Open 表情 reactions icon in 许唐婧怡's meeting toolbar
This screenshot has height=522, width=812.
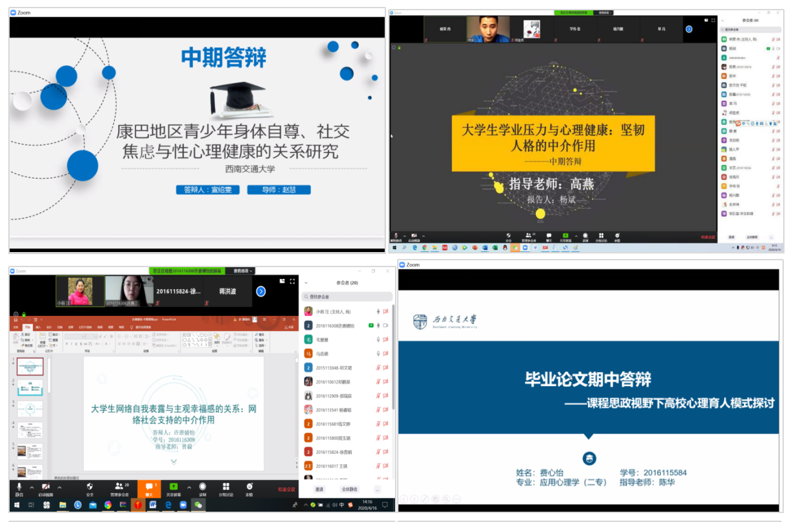(249, 486)
